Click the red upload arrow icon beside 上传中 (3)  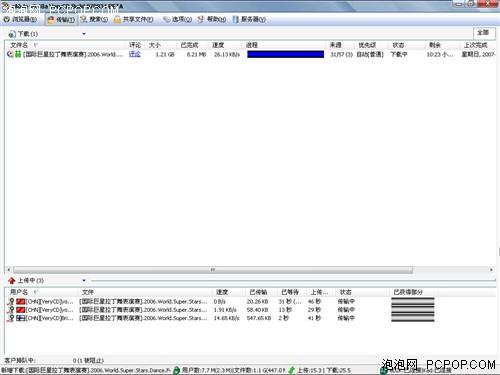tap(12, 280)
